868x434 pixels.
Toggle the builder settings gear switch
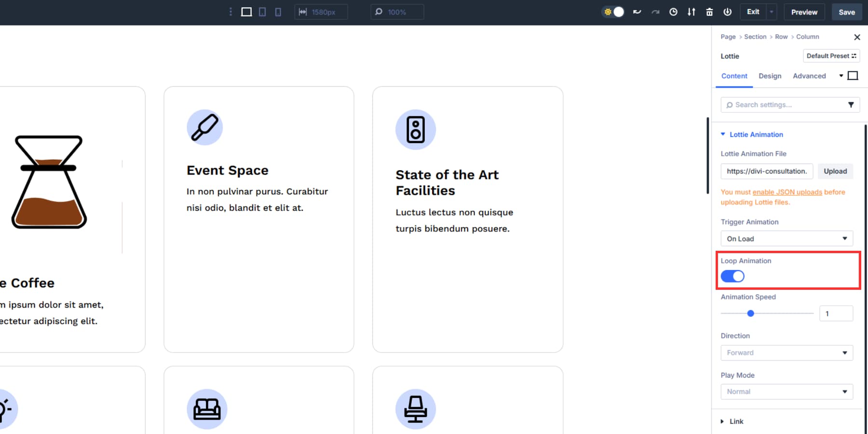click(x=613, y=12)
